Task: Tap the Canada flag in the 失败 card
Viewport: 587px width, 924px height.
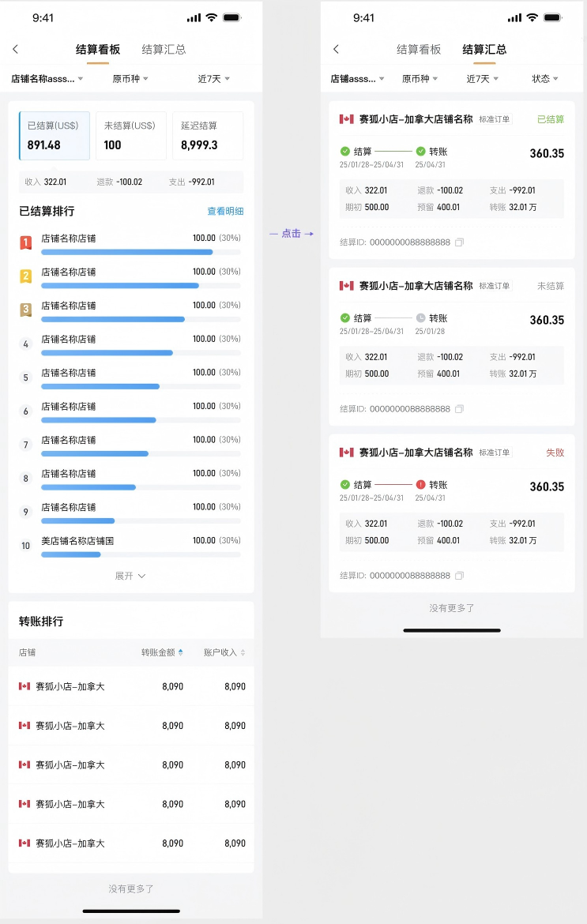Action: coord(347,453)
